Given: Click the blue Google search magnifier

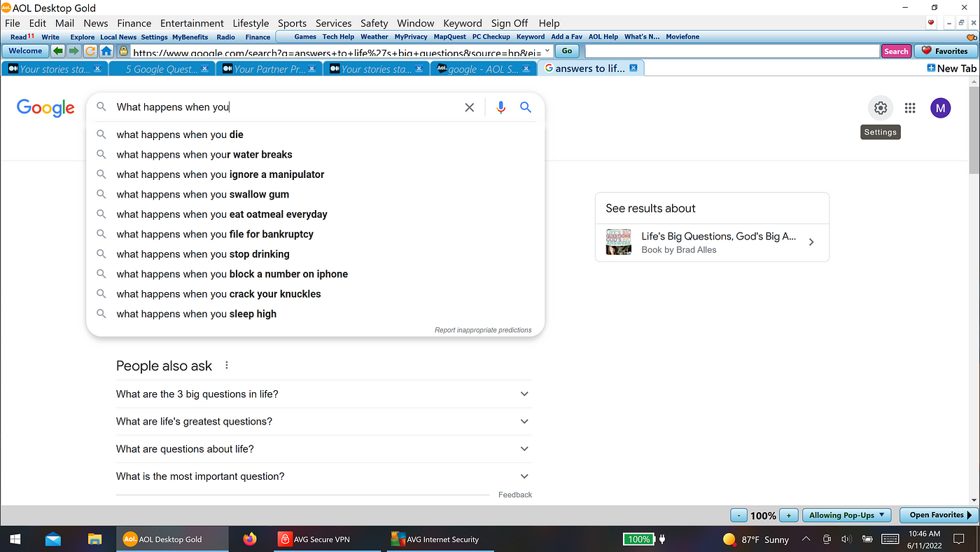Looking at the screenshot, I should pos(526,107).
